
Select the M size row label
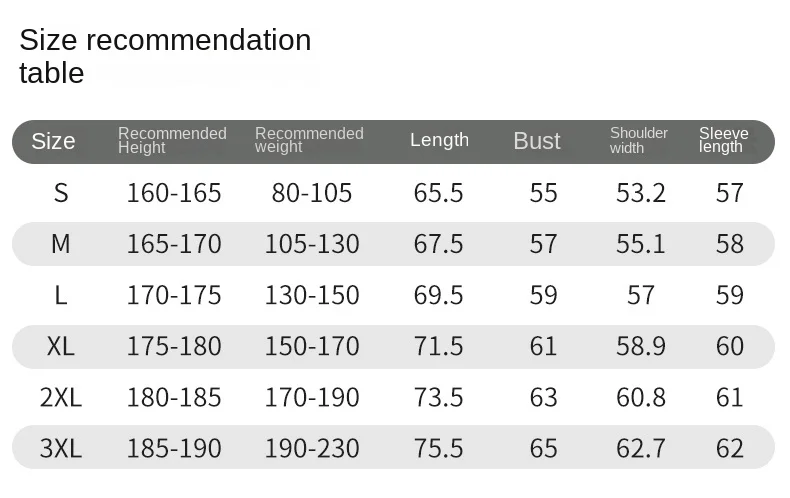[61, 244]
